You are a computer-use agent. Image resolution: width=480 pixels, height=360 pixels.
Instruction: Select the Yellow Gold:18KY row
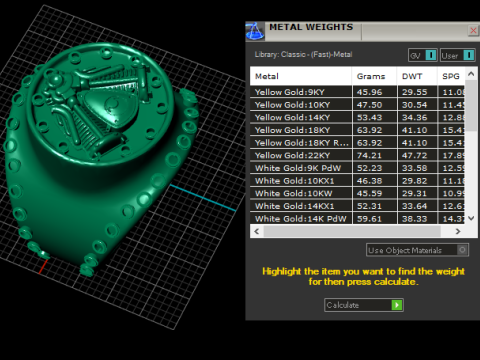(x=358, y=130)
